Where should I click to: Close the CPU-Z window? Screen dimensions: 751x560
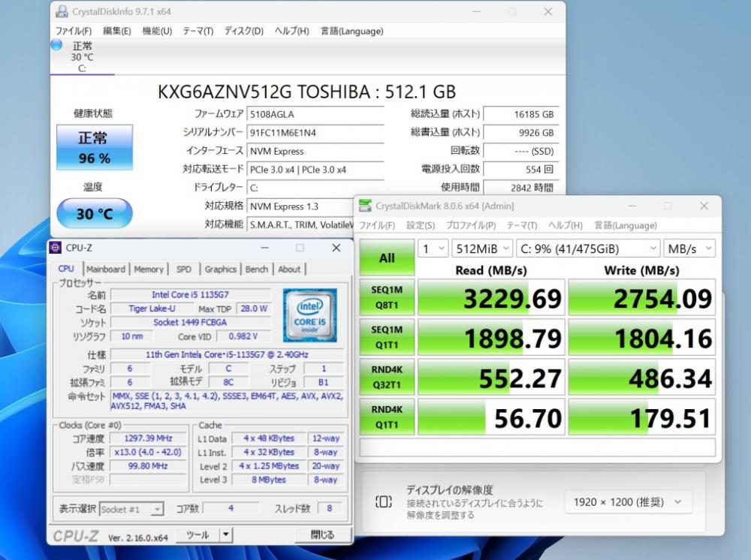coord(336,248)
